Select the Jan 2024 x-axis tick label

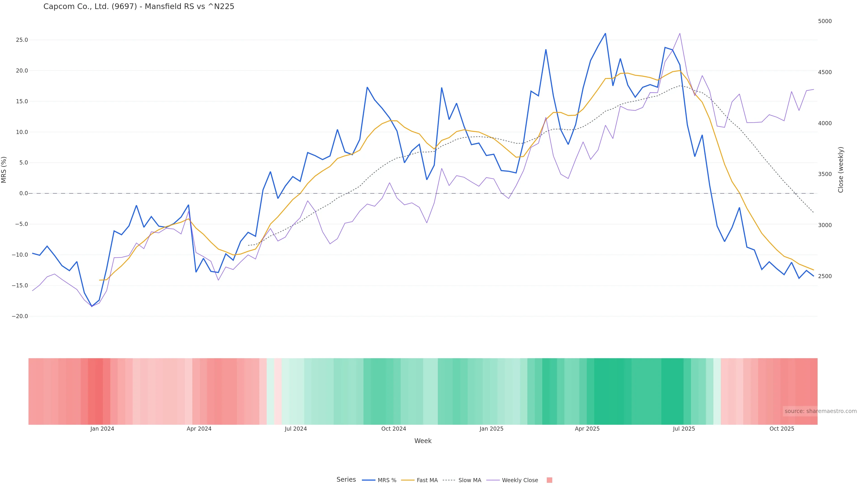pos(102,429)
